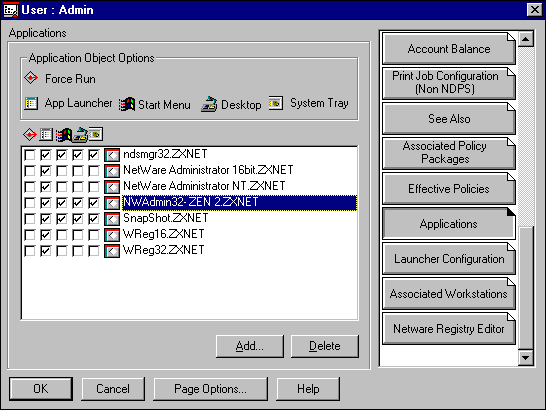Click the Delete button
This screenshot has height=410, width=546.
pos(325,346)
